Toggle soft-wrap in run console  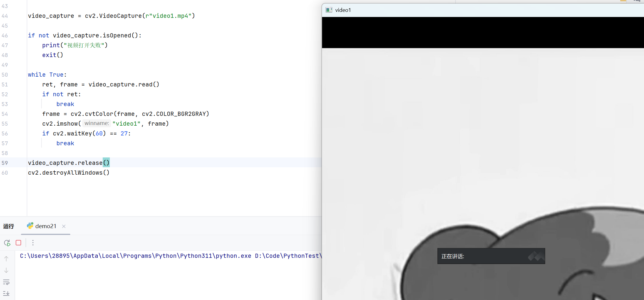[x=6, y=282]
